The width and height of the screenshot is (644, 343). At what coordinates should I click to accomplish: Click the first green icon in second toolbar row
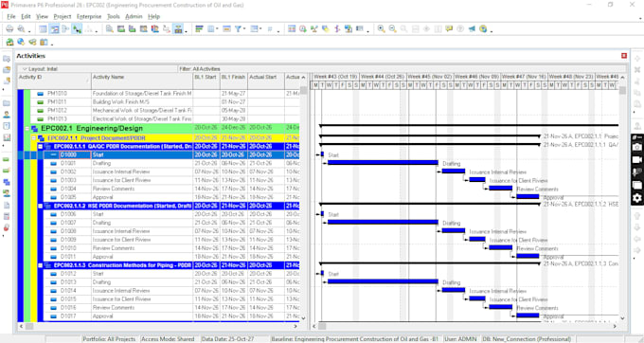tap(9, 42)
